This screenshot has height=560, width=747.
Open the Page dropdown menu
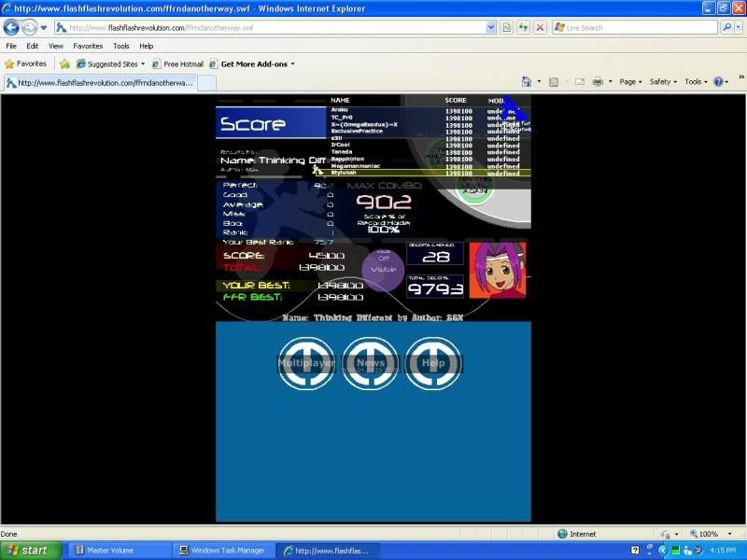click(630, 82)
